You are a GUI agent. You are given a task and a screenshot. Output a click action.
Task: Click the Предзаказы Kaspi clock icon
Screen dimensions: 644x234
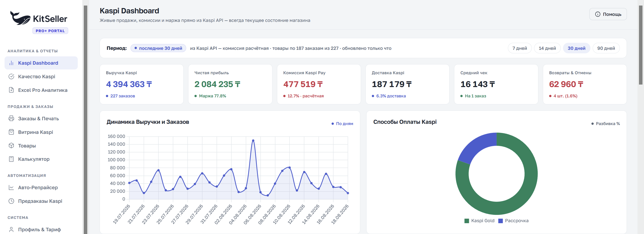pos(11,201)
